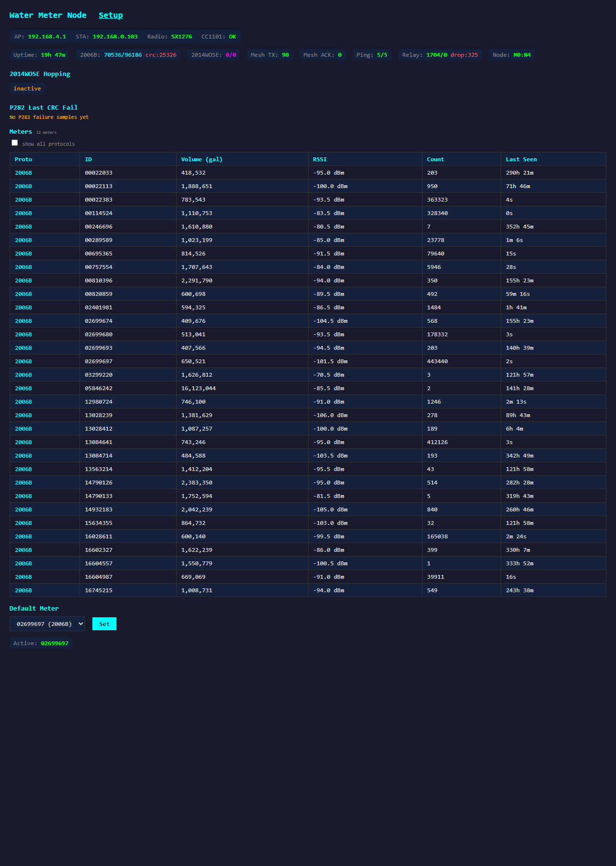Select meter ID 00114524
Image resolution: width=616 pixels, height=866 pixels.
point(99,213)
